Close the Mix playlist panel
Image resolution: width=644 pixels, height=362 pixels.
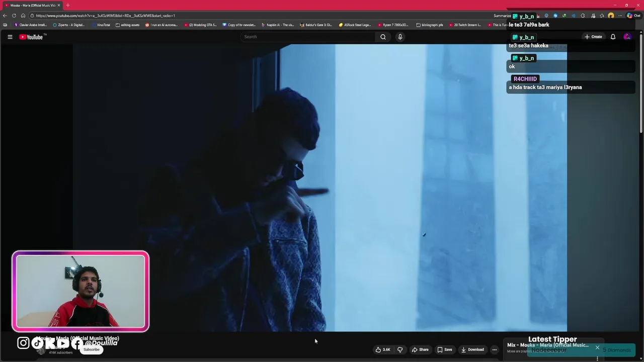tap(597, 347)
